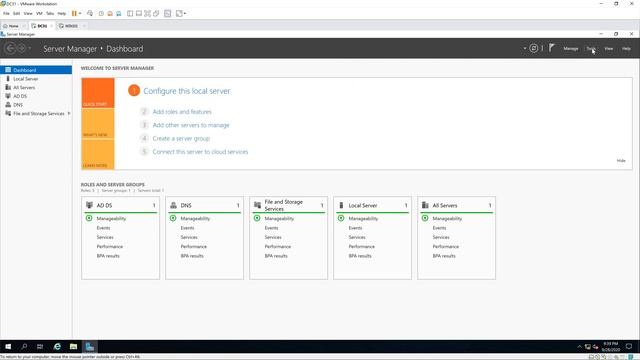Screen dimensions: 640x360
Task: Click the VMware pause virtual machine button
Action: click(74, 13)
